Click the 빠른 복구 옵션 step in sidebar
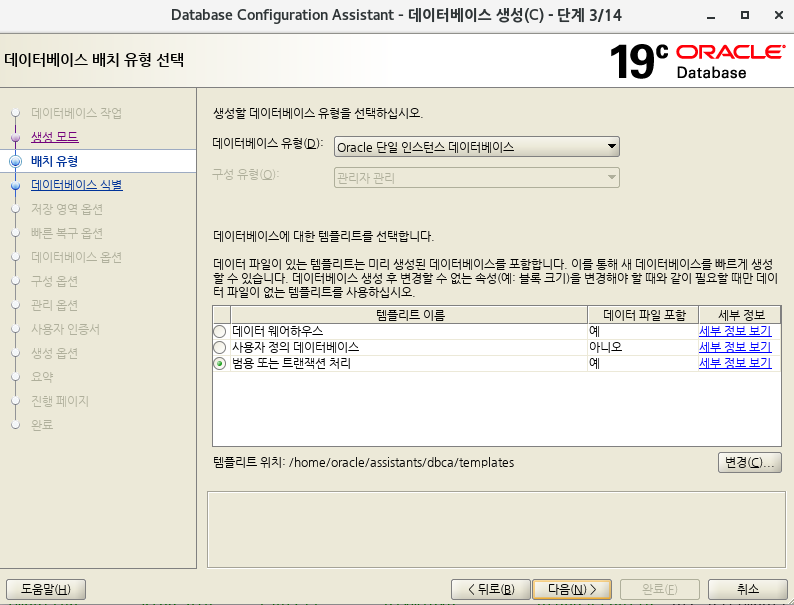This screenshot has height=605, width=794. 67,233
